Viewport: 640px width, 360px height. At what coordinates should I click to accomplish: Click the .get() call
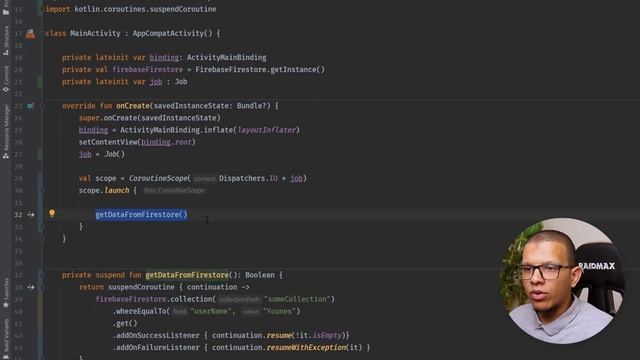coord(125,323)
